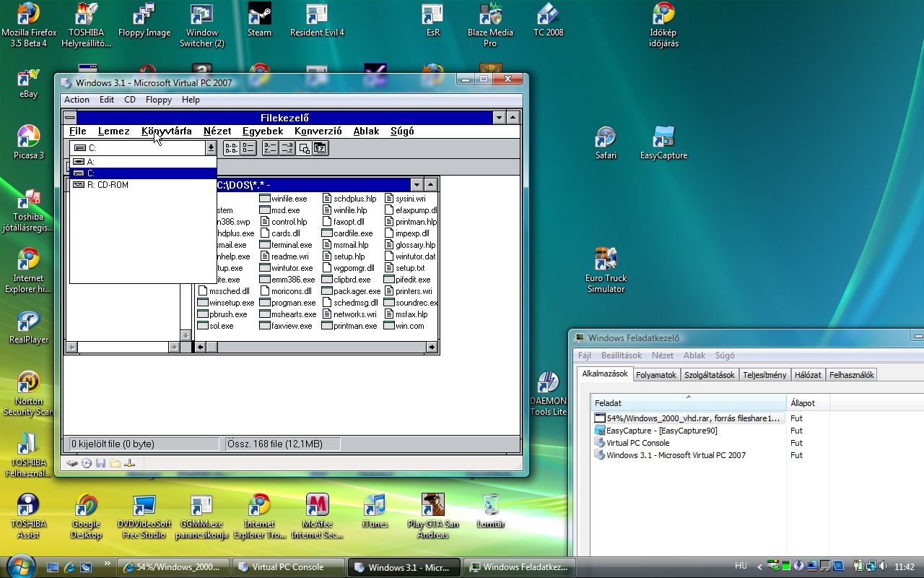Viewport: 924px width, 578px height.
Task: Click the sort Z to A toolbar icon
Action: [x=287, y=148]
